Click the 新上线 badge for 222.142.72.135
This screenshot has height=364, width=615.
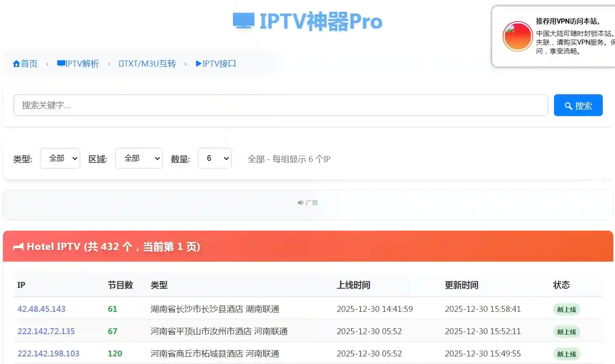[x=566, y=332]
